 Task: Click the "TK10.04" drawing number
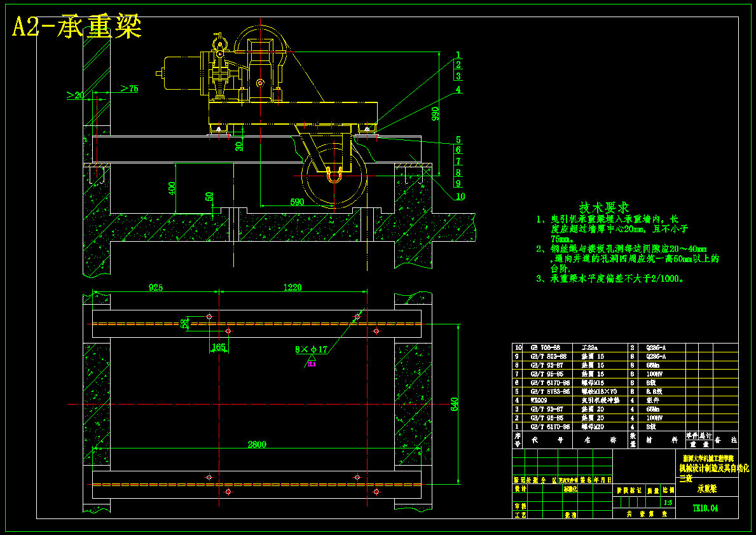[x=705, y=508]
